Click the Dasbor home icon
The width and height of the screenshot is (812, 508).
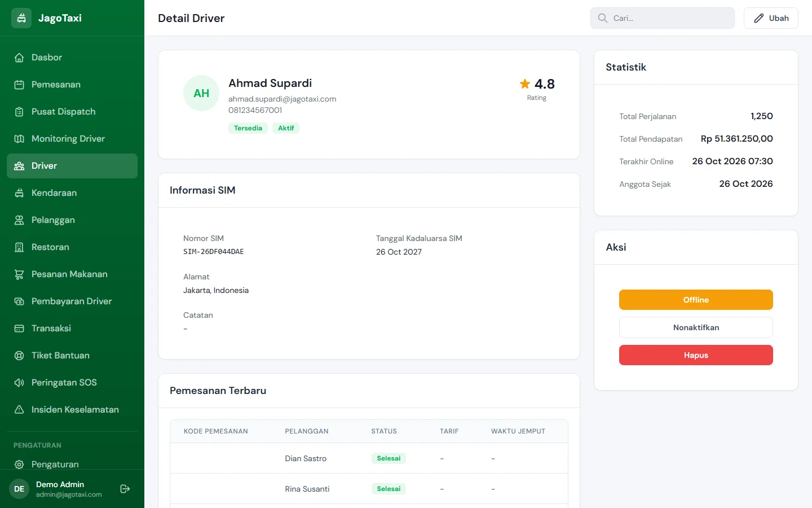19,58
